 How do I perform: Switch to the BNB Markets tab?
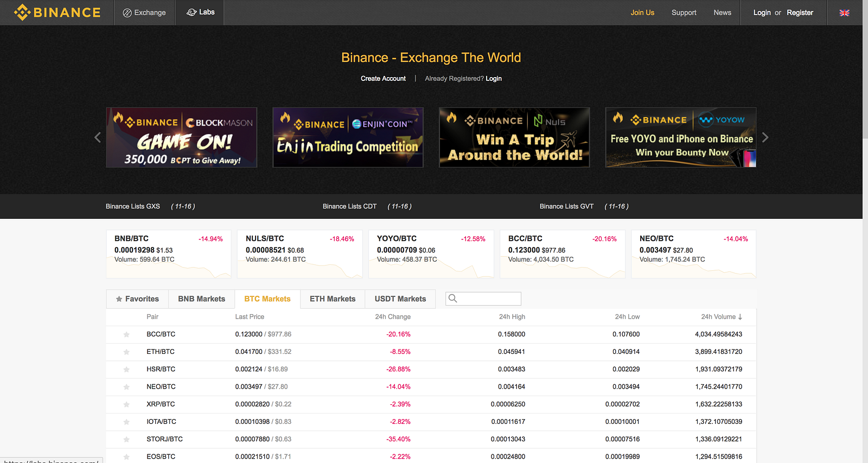[202, 299]
